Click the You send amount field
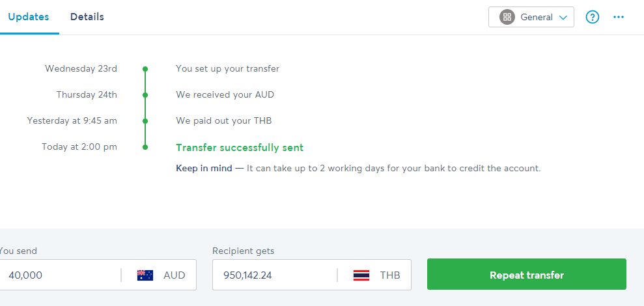The height and width of the screenshot is (306, 644). 59,275
